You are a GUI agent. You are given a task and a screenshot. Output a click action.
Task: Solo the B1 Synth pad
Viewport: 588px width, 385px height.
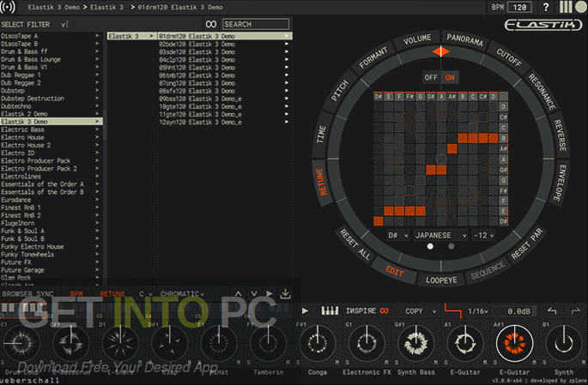pos(544,363)
